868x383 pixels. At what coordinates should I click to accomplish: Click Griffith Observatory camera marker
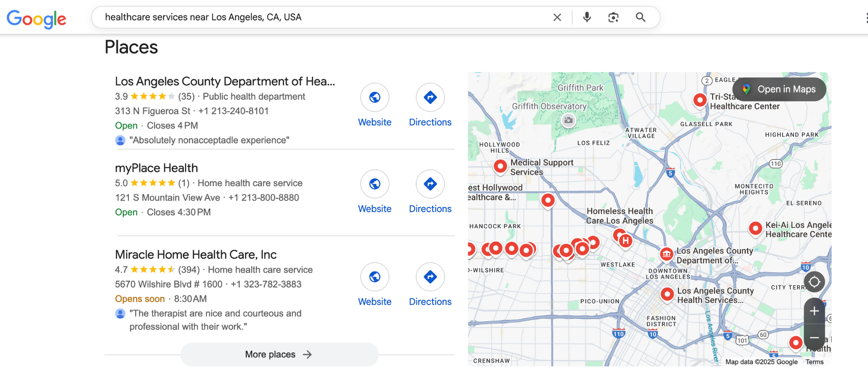click(x=568, y=120)
